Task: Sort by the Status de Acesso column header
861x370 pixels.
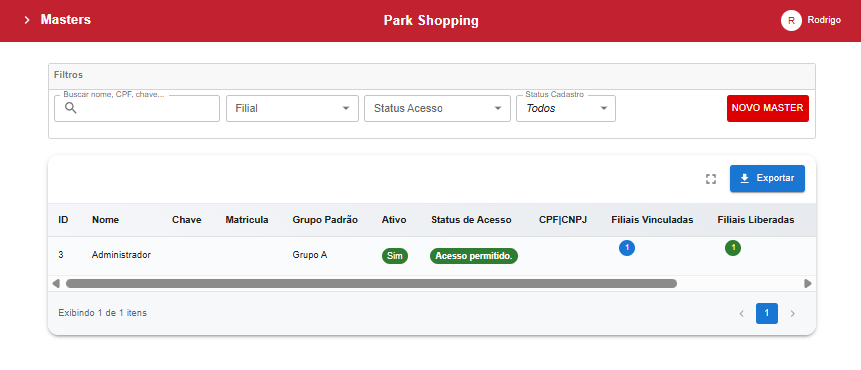Action: coord(471,220)
